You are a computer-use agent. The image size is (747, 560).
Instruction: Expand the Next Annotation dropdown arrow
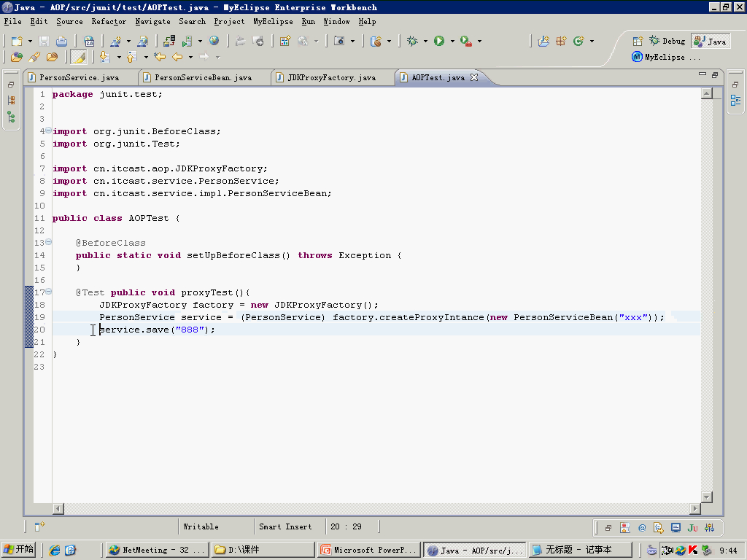tap(119, 57)
